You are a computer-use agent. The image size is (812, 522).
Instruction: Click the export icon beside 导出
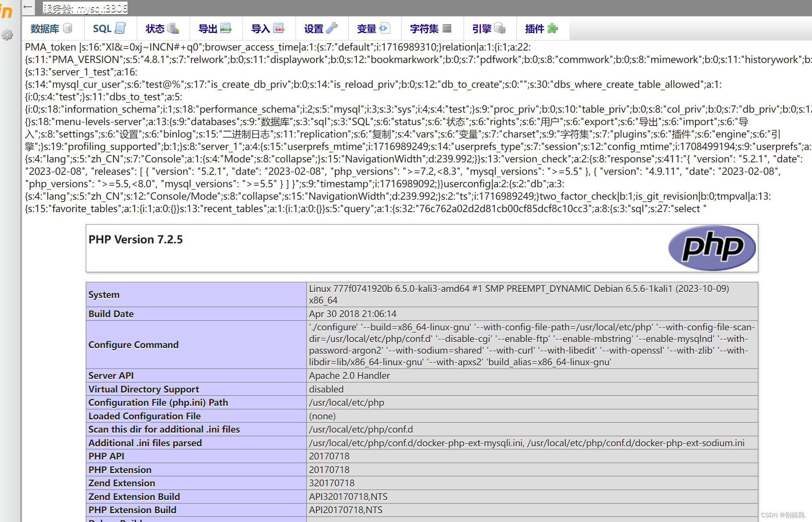[x=226, y=28]
